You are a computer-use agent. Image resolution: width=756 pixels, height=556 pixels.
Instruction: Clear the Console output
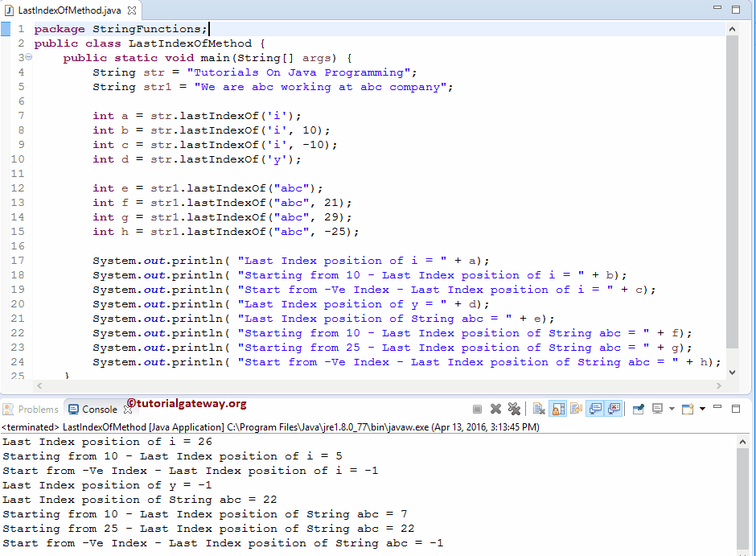(540, 409)
